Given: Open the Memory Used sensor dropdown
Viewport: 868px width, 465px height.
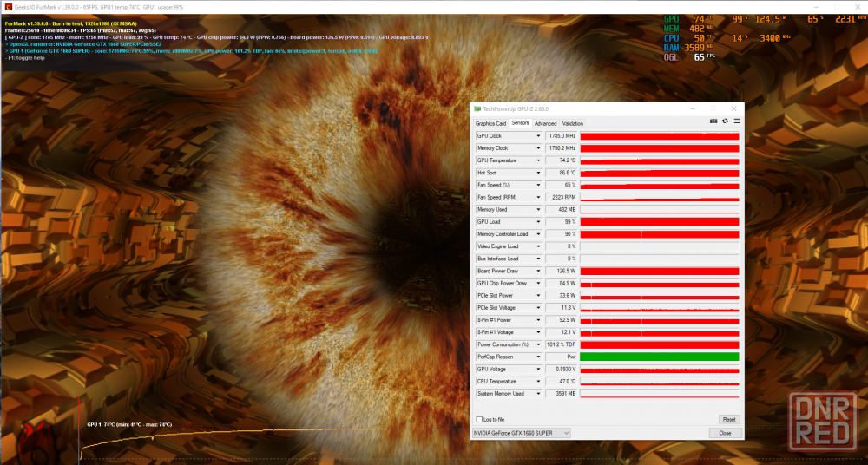Looking at the screenshot, I should (537, 210).
